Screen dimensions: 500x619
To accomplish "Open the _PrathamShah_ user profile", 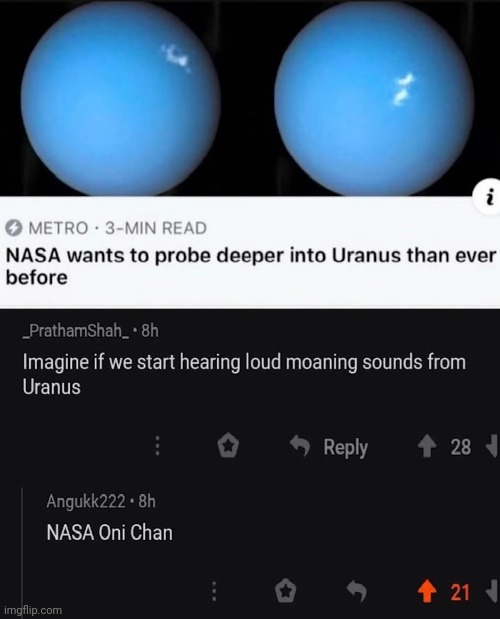I will (76, 330).
